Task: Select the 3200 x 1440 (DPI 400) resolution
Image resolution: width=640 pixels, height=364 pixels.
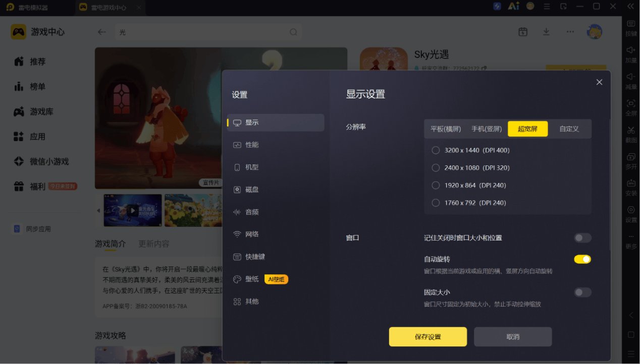Action: (471, 150)
